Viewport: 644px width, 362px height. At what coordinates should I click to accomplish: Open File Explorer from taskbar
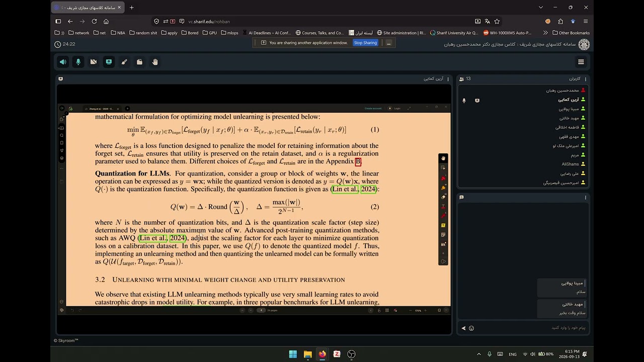click(307, 354)
